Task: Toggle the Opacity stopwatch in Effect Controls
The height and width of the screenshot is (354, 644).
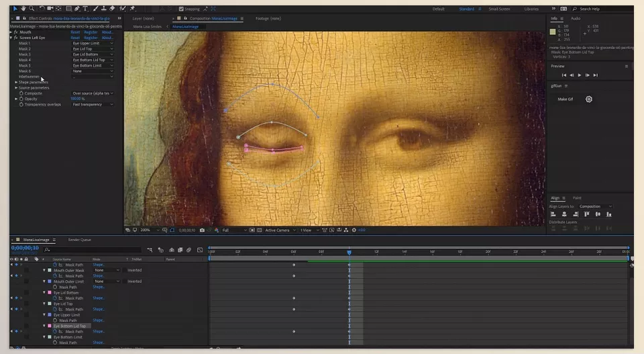Action: (x=21, y=99)
